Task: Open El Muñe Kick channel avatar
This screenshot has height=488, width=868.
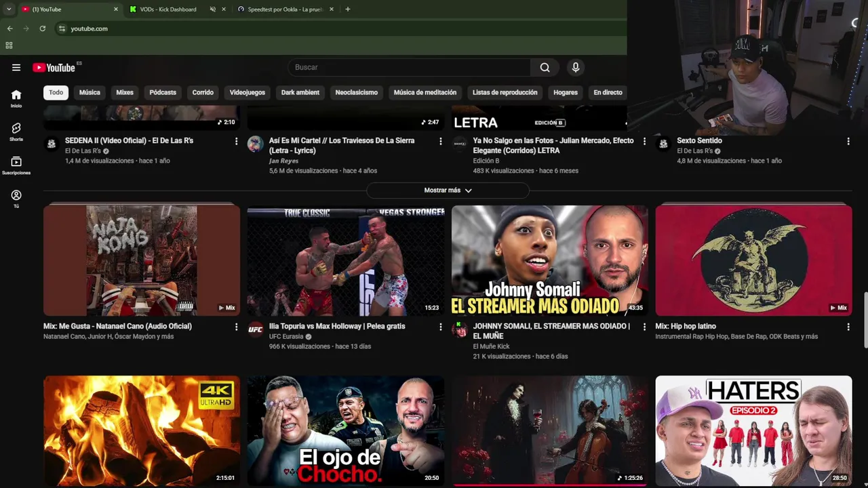Action: pyautogui.click(x=459, y=329)
